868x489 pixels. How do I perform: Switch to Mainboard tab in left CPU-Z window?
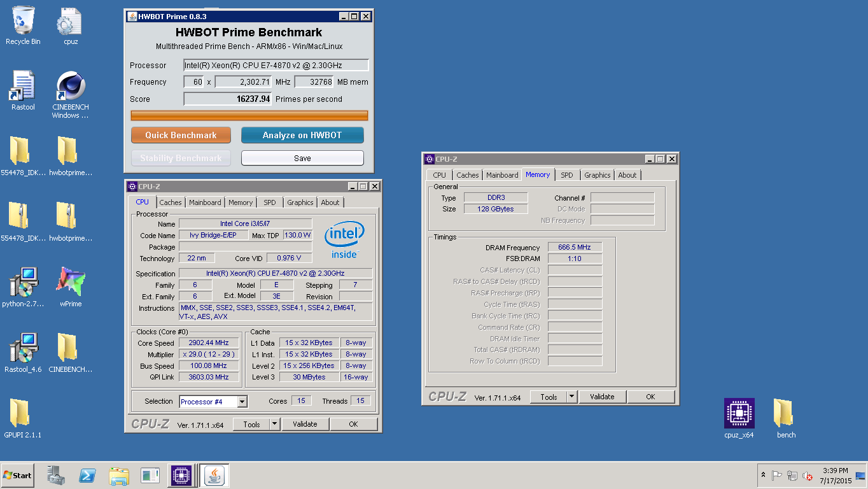pyautogui.click(x=205, y=202)
